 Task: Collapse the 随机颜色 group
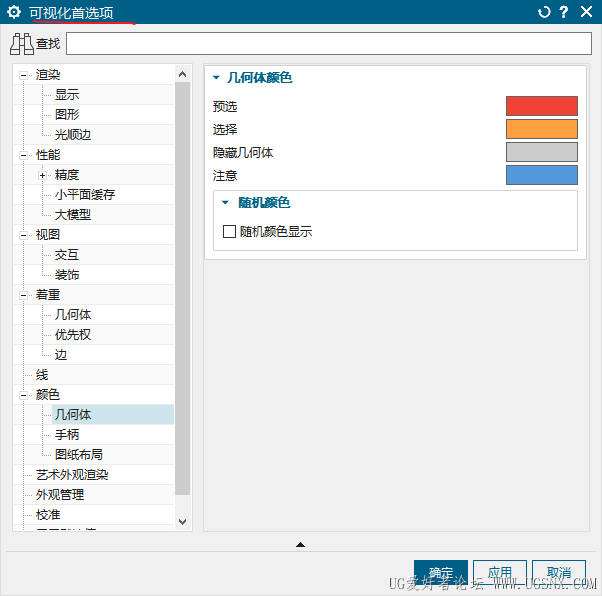[225, 202]
